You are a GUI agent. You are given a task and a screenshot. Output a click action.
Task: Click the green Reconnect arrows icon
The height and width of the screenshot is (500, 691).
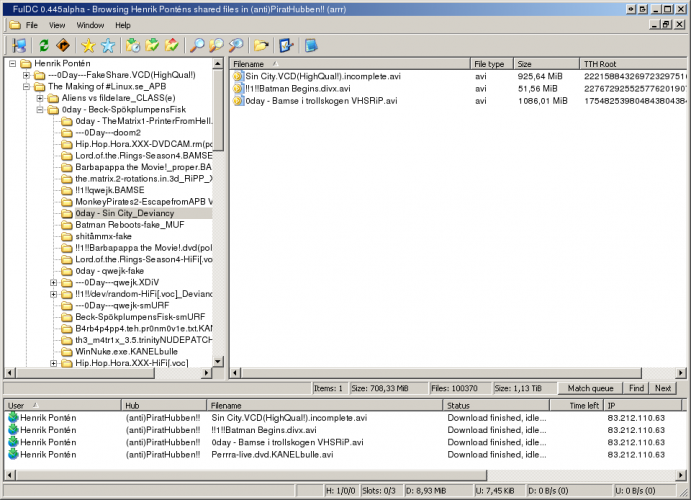pyautogui.click(x=44, y=46)
